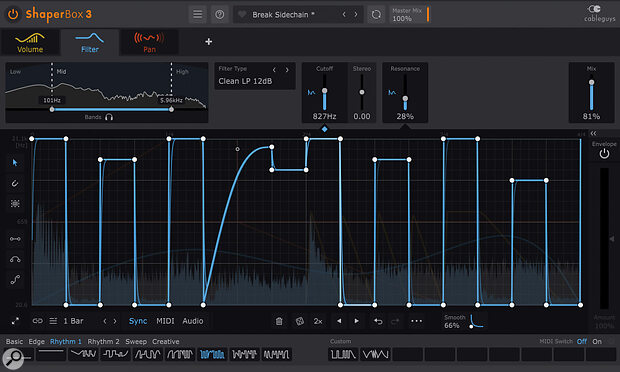Open the hamburger main menu
The image size is (620, 372).
pos(197,15)
